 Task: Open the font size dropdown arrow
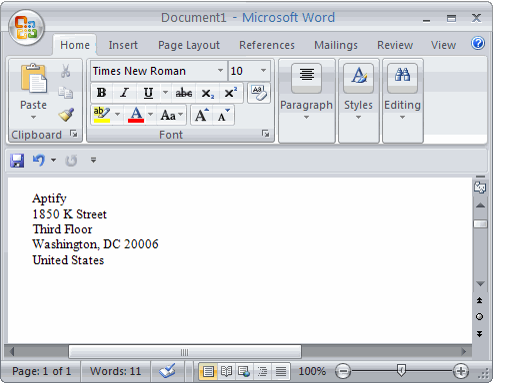264,71
